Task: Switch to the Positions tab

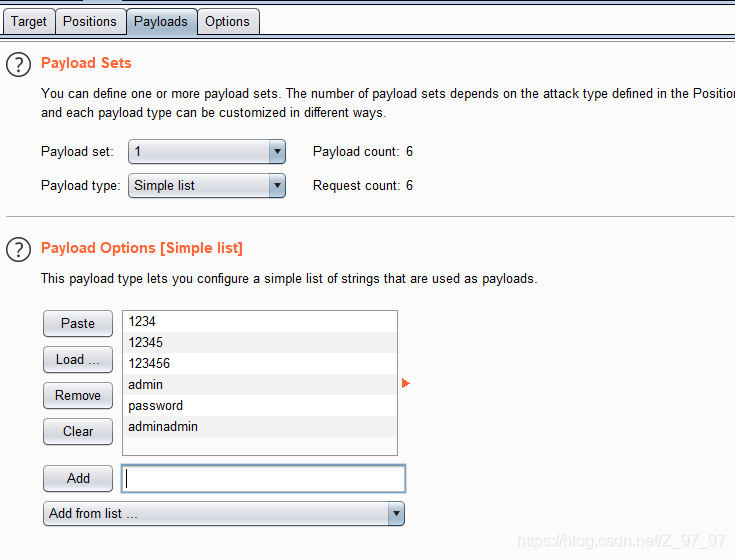Action: (90, 22)
